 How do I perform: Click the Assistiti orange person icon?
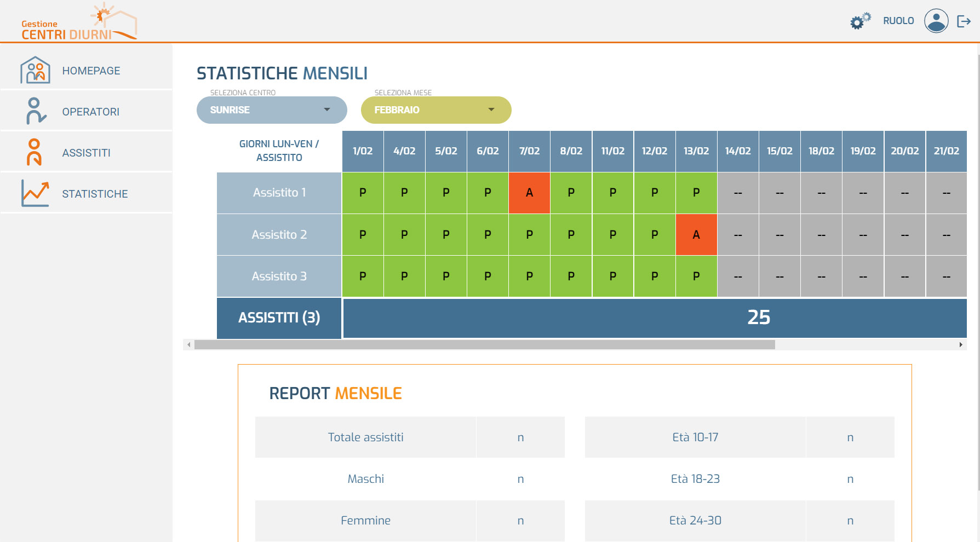(x=34, y=152)
